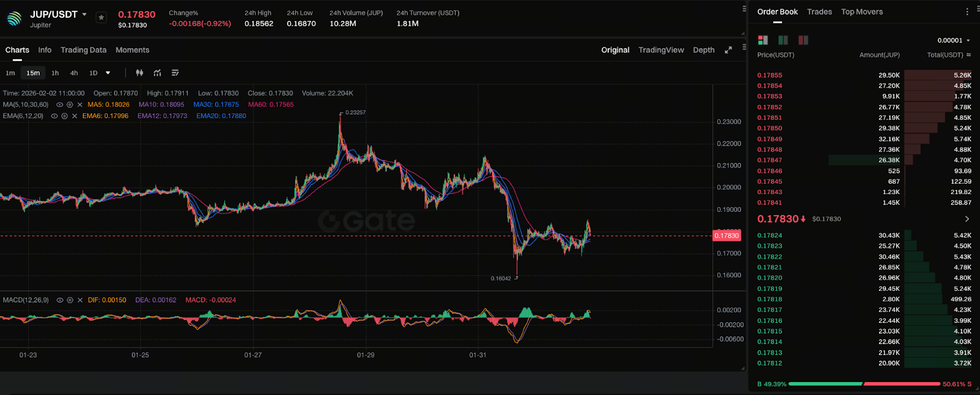This screenshot has height=395, width=980.
Task: Switch chart to Depth view
Action: pyautogui.click(x=704, y=50)
